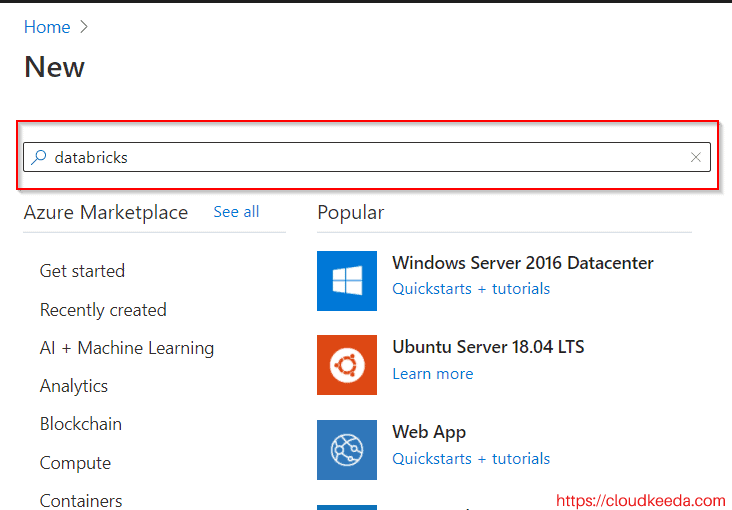Open Windows Server Quickstarts + tutorials link
The image size is (732, 510).
pyautogui.click(x=471, y=289)
